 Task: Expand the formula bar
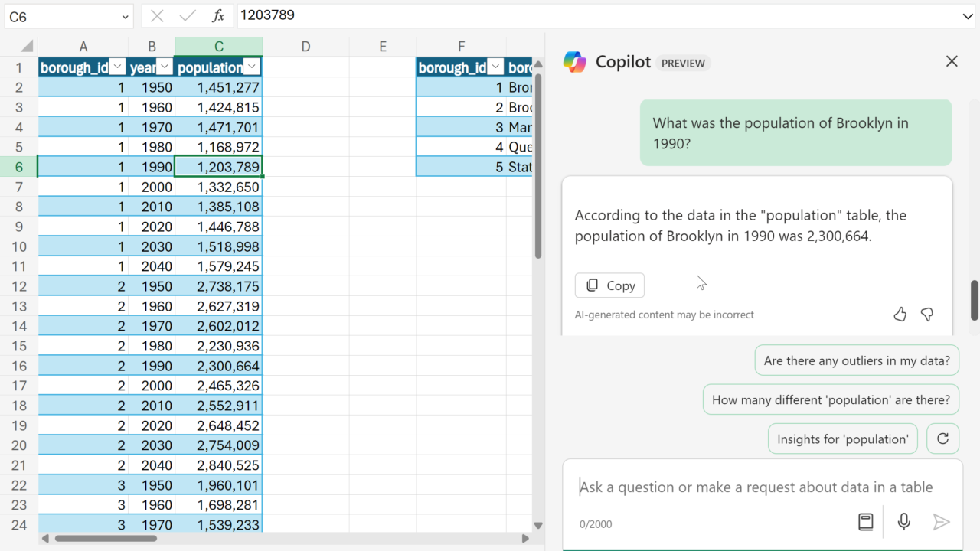pyautogui.click(x=968, y=16)
